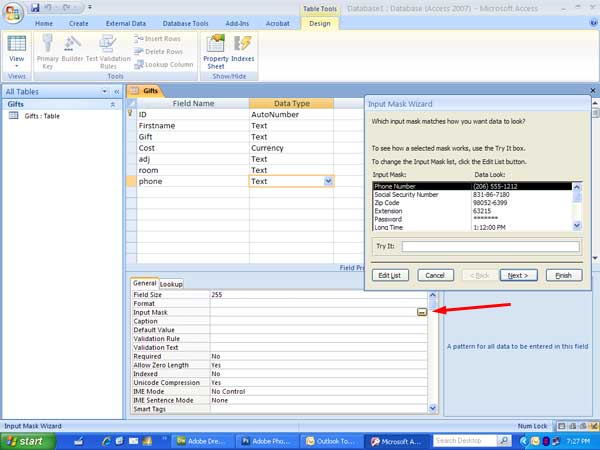Select the Extension input mask
The image size is (600, 450).
pyautogui.click(x=473, y=211)
